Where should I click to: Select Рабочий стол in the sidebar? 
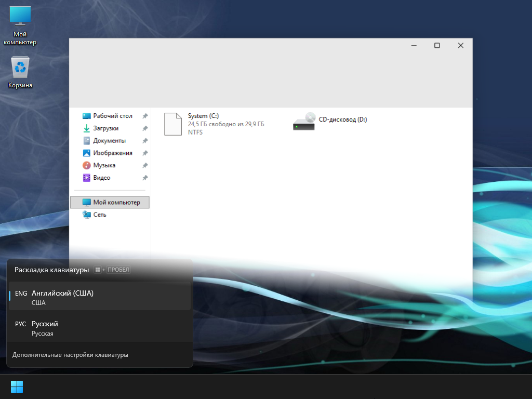point(110,116)
